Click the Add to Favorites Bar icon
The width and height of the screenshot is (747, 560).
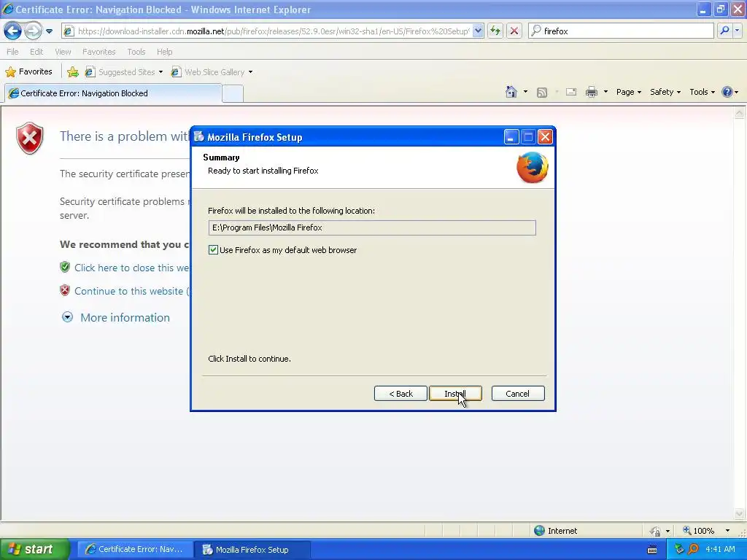73,72
